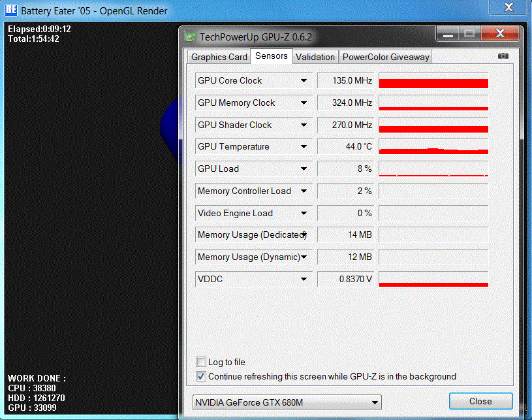This screenshot has width=532, height=420.
Task: Click the GPU Load history graph
Action: [433, 169]
